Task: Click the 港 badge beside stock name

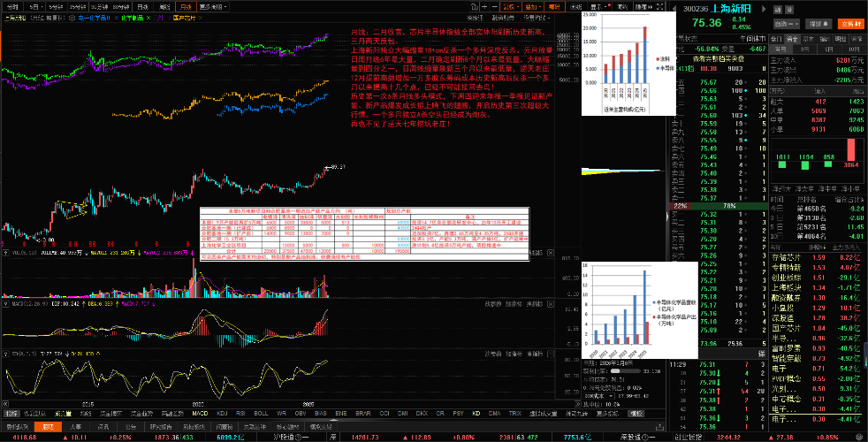Action: coord(788,10)
